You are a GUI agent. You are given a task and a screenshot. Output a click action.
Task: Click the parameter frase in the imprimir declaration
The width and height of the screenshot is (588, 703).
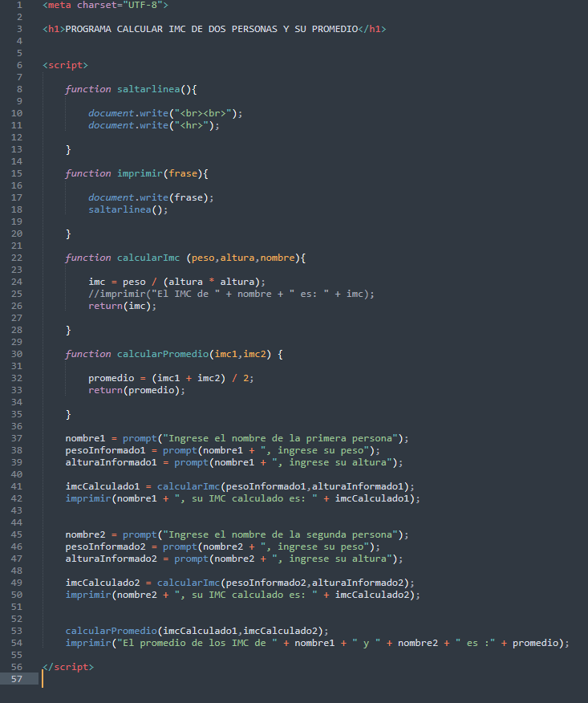(x=183, y=173)
